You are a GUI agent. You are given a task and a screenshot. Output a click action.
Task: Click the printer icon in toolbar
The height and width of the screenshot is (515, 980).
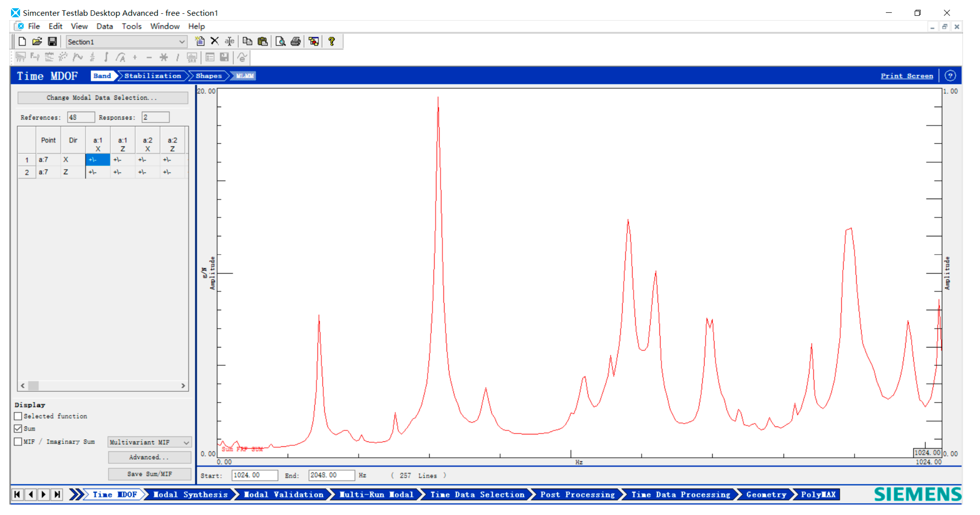[296, 41]
